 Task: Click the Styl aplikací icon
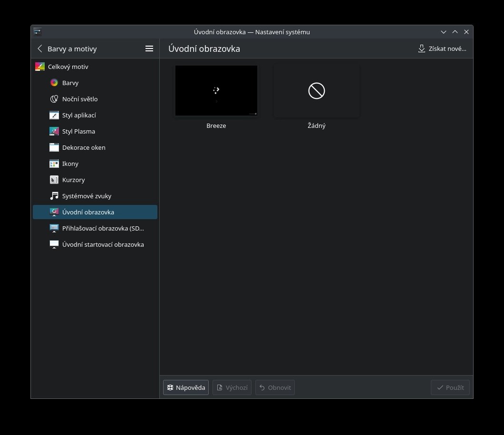(54, 115)
